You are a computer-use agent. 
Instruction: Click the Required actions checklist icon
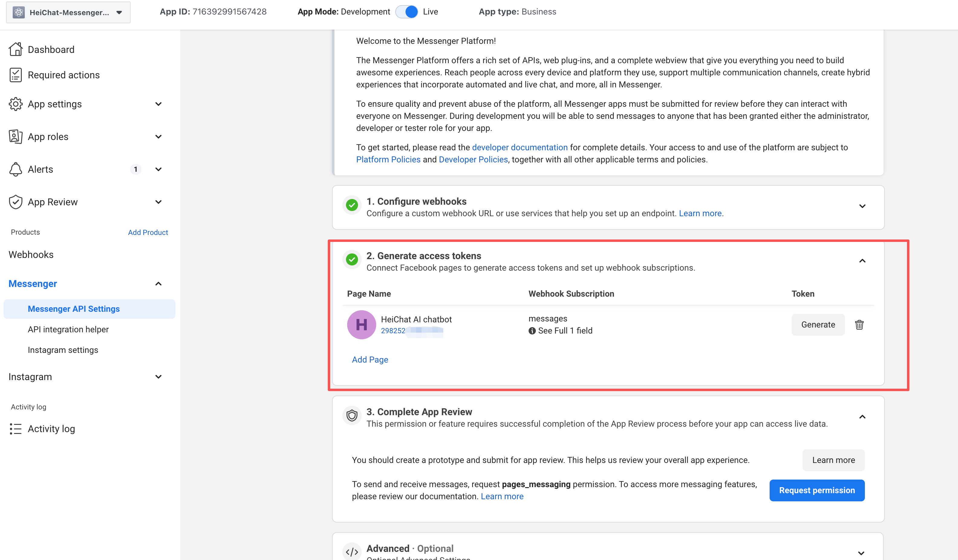point(16,75)
